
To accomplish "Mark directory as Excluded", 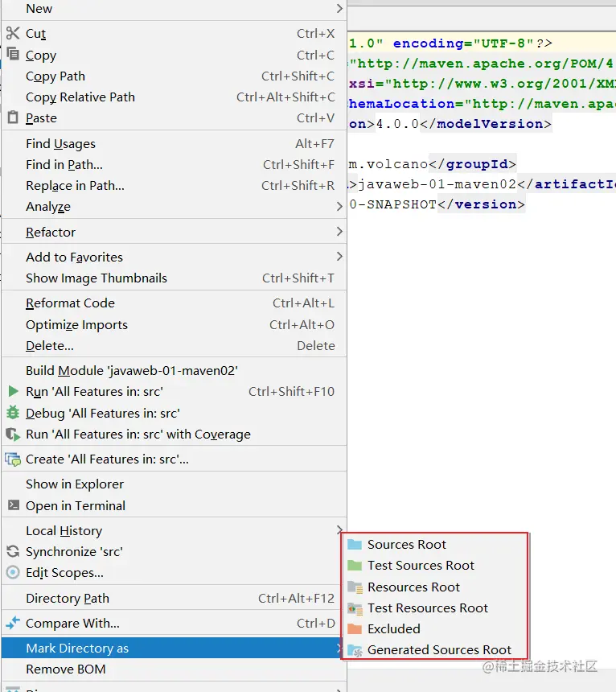I will pos(435,629).
